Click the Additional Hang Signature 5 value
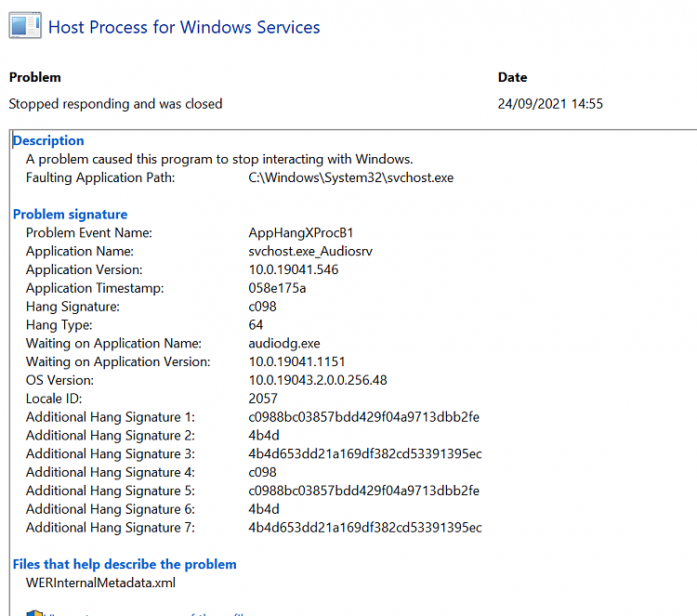This screenshot has width=697, height=616. click(x=364, y=491)
